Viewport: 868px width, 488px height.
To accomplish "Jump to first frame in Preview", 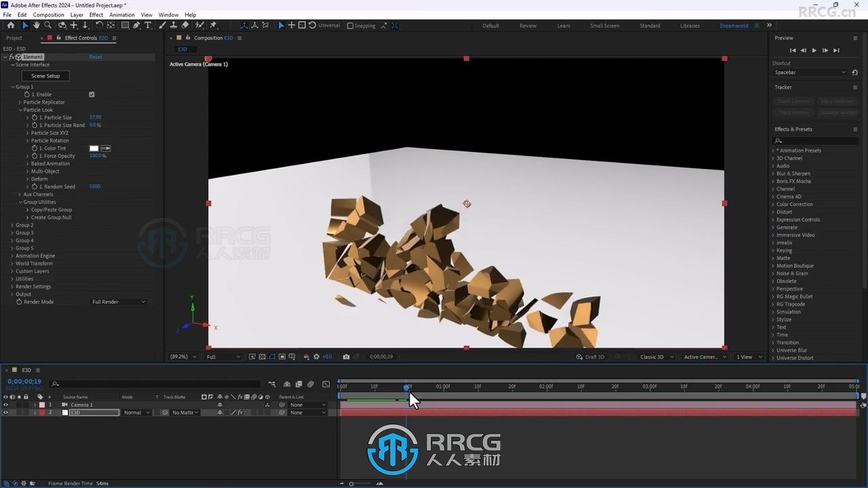I will pyautogui.click(x=793, y=50).
